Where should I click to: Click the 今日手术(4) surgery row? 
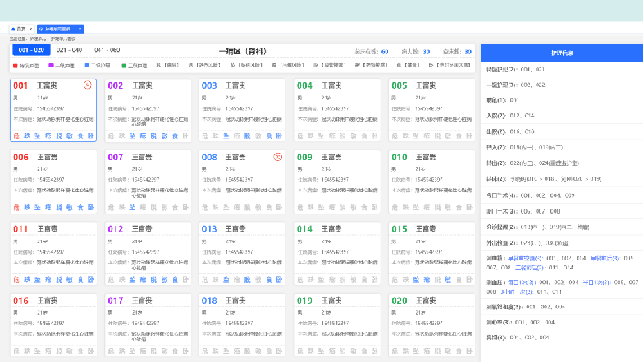tap(562, 195)
